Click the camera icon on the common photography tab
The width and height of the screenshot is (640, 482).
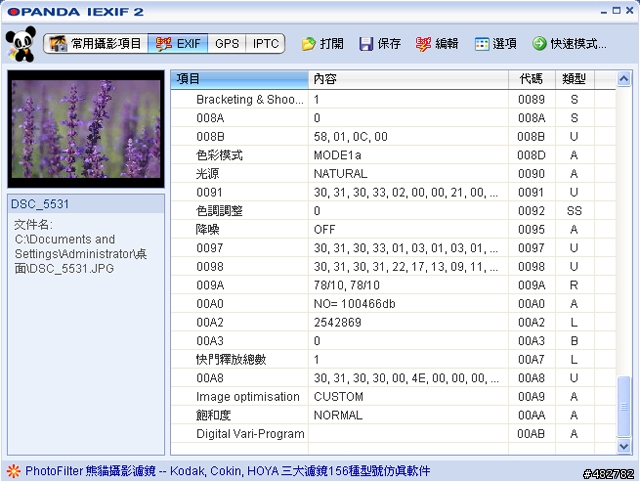tap(58, 43)
